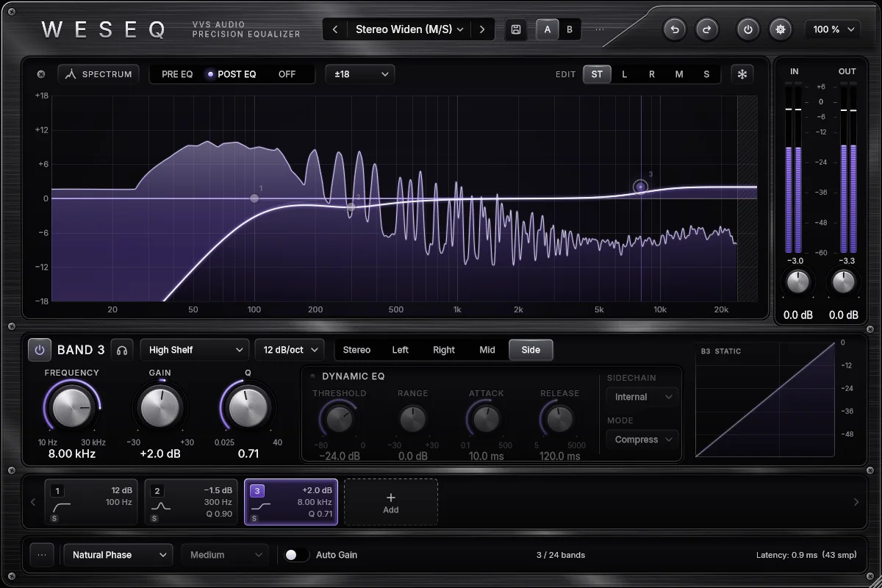Select the band 3 node on the EQ curve
This screenshot has width=882, height=588.
click(640, 187)
